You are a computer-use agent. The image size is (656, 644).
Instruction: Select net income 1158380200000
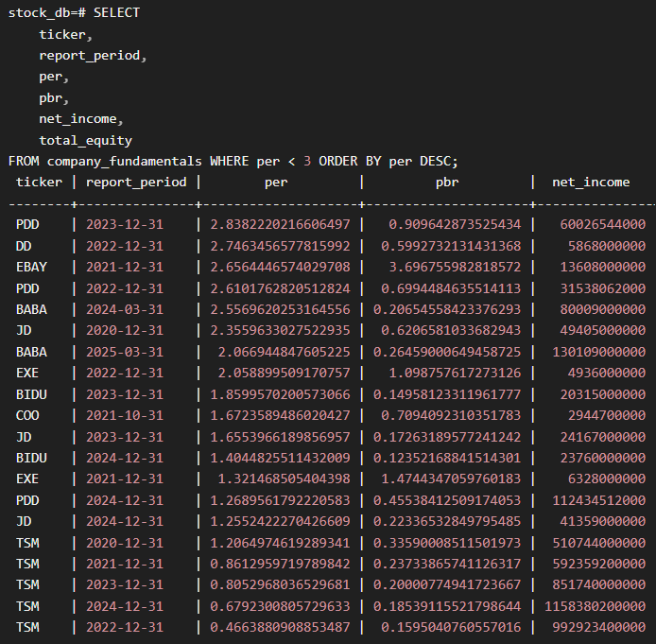(595, 606)
